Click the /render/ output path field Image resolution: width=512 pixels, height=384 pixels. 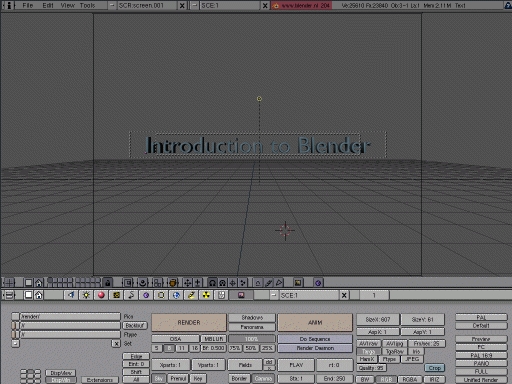pyautogui.click(x=70, y=316)
